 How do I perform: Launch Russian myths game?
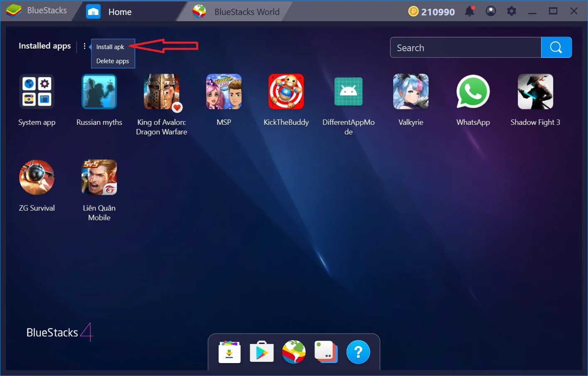(99, 92)
